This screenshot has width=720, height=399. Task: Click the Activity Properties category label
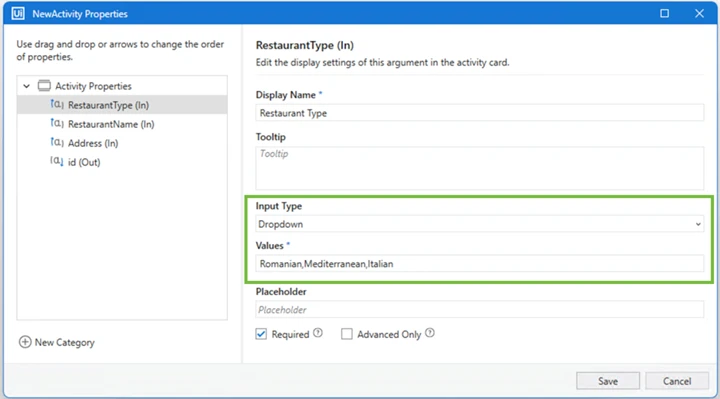[x=93, y=86]
